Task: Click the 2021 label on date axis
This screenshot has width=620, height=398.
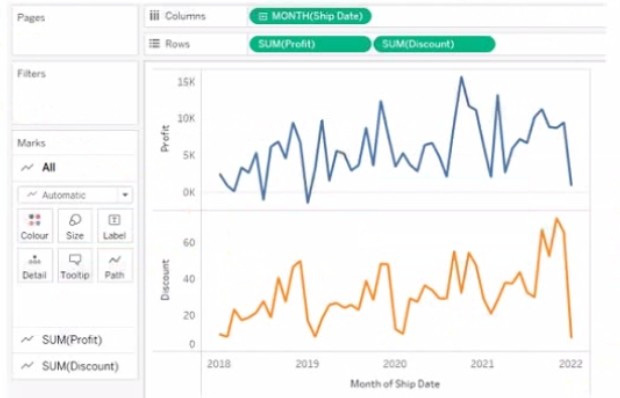Action: point(482,364)
